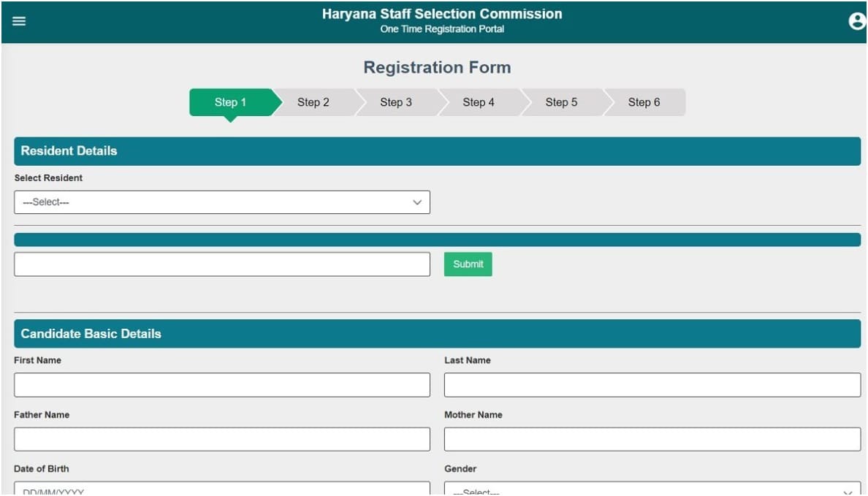Click the Select Resident label
Viewport: 868px width, 496px height.
click(48, 178)
